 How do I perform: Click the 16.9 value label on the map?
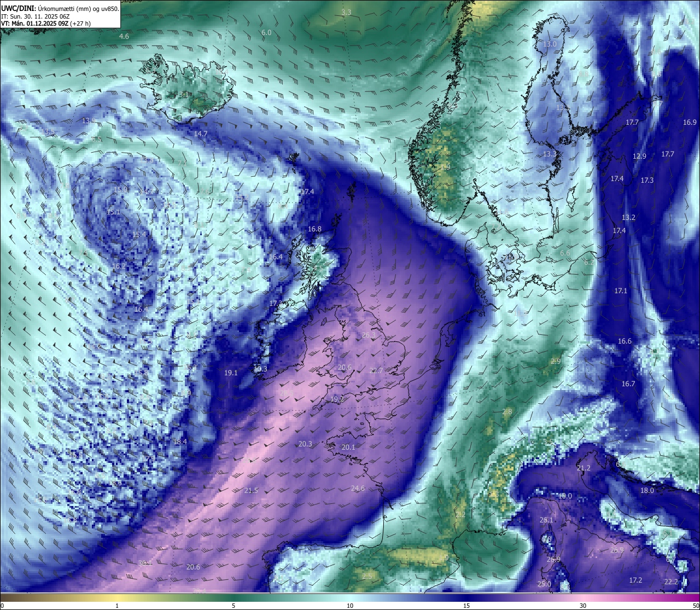click(690, 123)
